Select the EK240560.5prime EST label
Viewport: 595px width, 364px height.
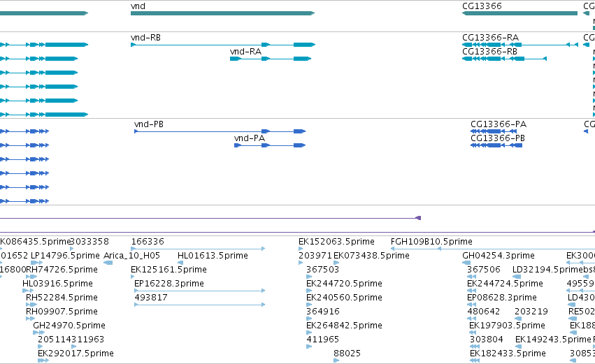[344, 298]
